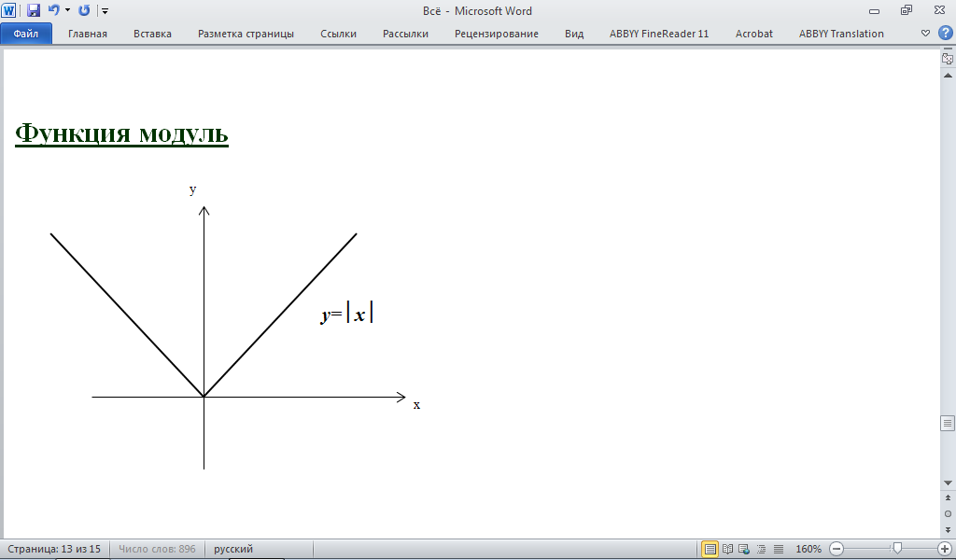Switch to Outline view
This screenshot has height=560, width=956.
click(x=761, y=549)
